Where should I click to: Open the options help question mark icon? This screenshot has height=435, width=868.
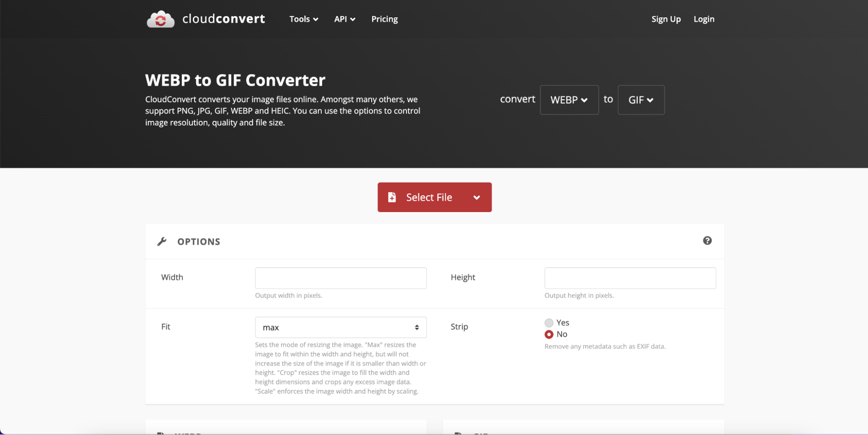tap(707, 241)
